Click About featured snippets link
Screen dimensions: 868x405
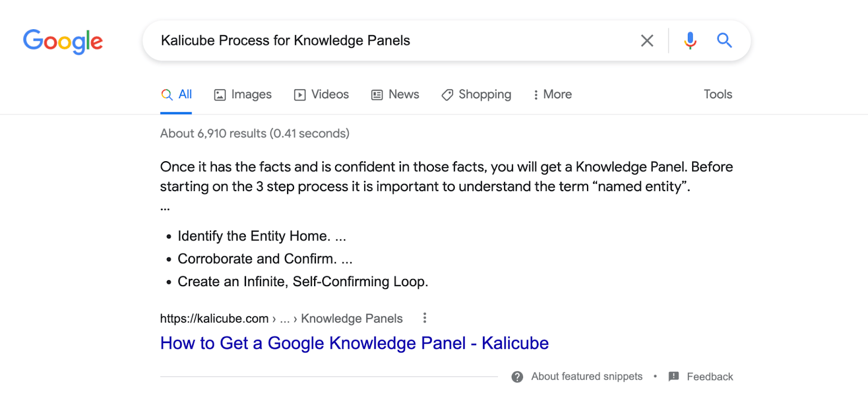click(x=586, y=376)
